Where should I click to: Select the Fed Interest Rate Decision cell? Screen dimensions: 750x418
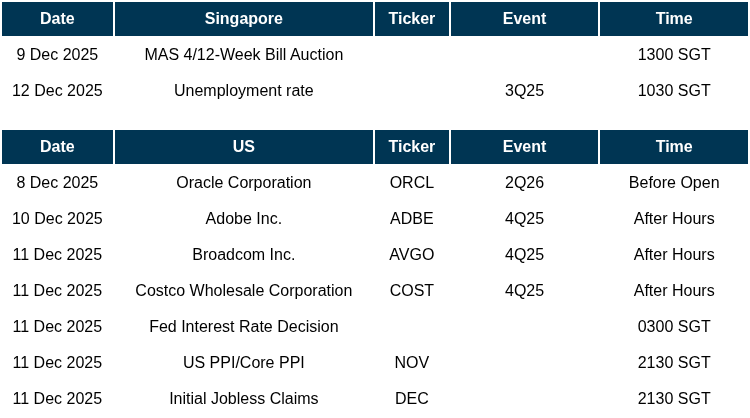(243, 327)
